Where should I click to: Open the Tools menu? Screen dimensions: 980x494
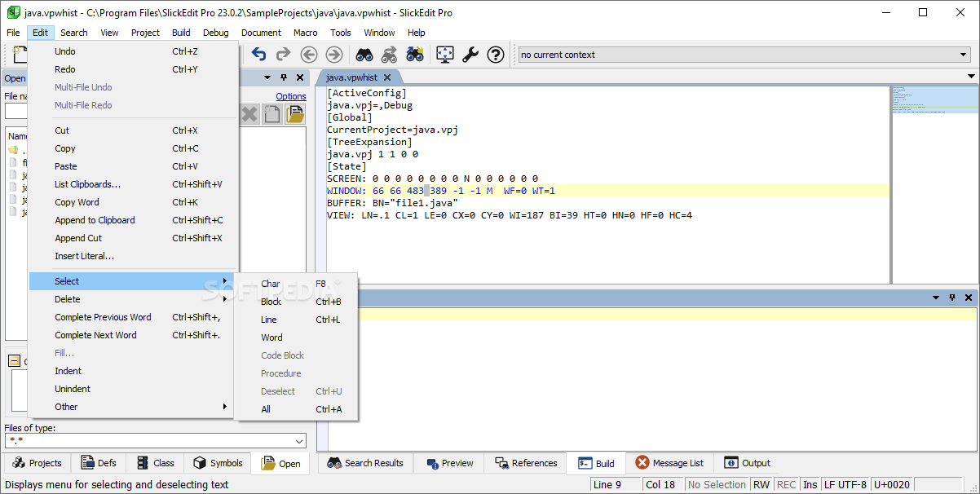point(341,33)
